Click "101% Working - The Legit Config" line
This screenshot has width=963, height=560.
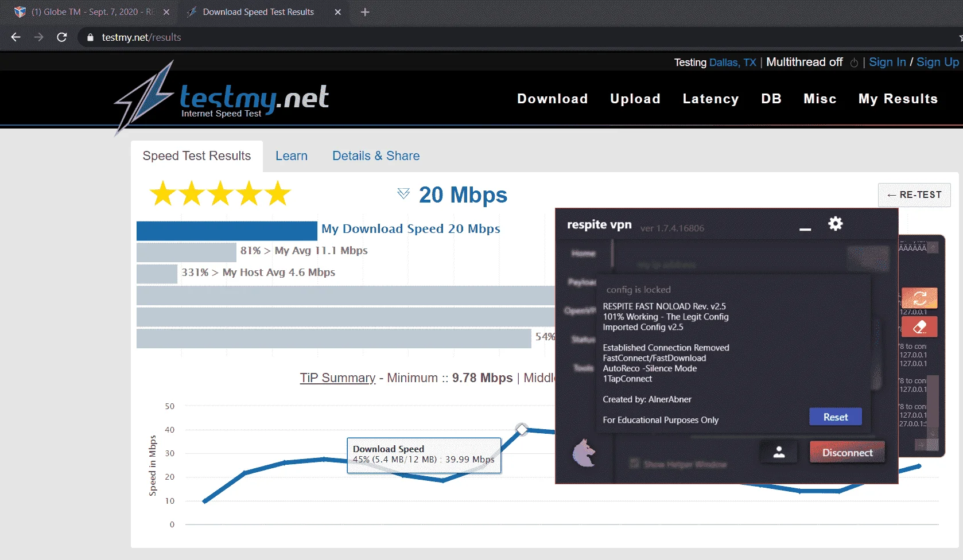click(666, 317)
